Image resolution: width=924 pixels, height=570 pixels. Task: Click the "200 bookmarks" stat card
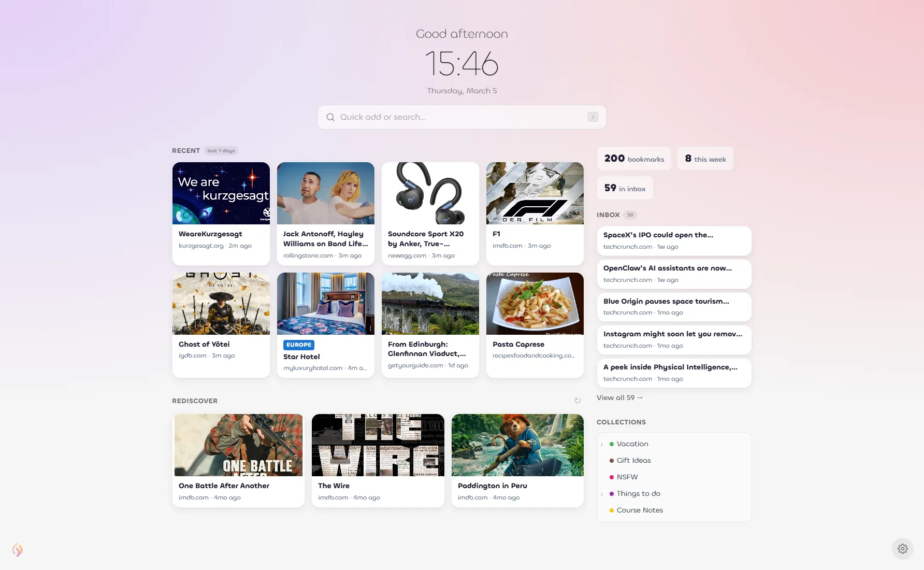point(633,158)
